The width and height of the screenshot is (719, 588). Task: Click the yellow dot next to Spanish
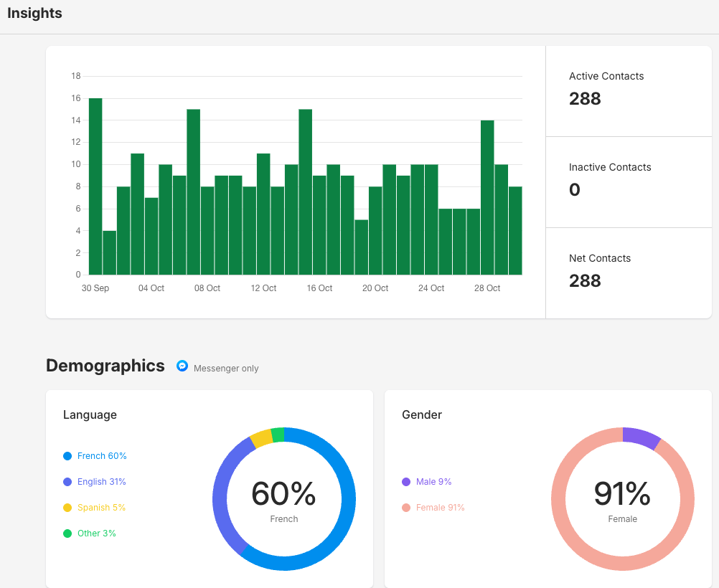coord(67,508)
